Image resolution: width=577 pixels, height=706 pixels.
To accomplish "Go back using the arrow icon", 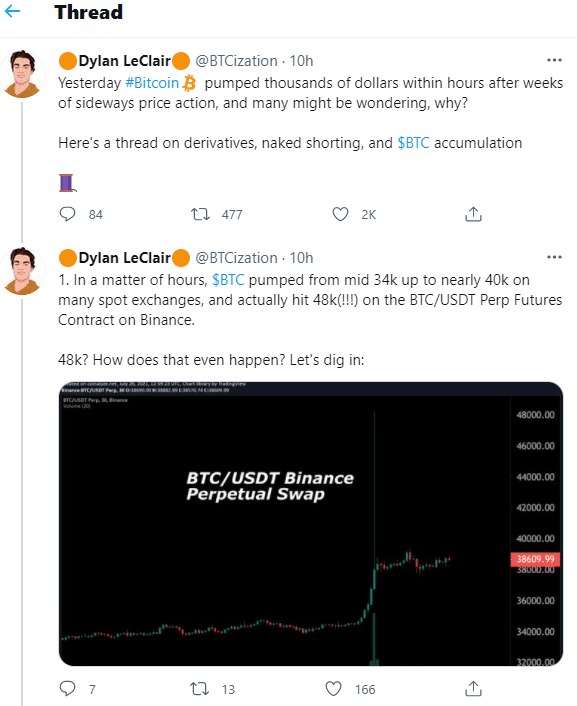I will (x=12, y=11).
